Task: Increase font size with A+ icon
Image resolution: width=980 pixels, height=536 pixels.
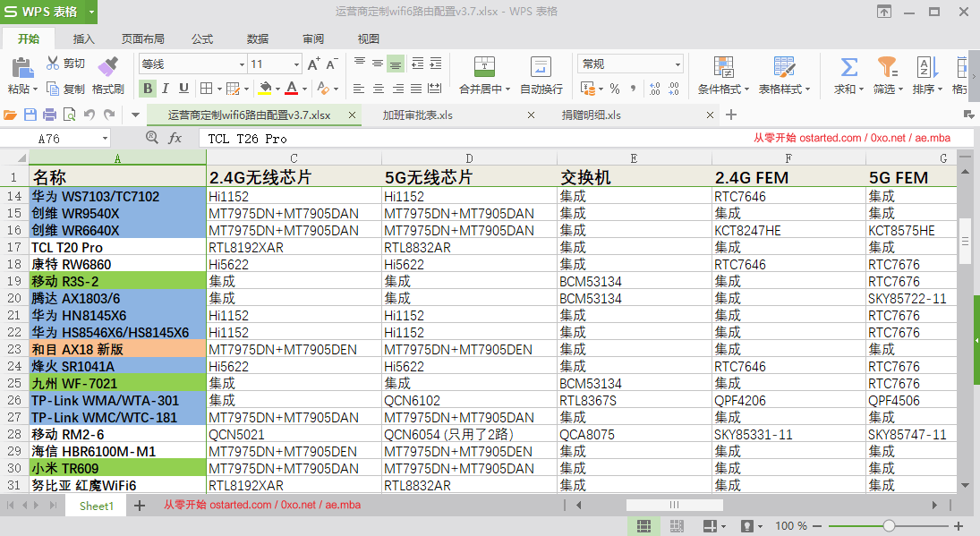Action: (314, 64)
